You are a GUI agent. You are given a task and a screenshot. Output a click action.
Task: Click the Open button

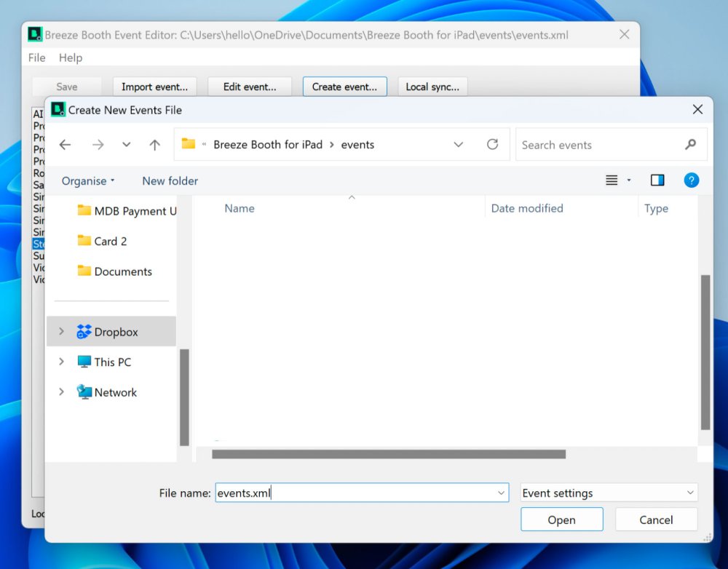pos(562,520)
